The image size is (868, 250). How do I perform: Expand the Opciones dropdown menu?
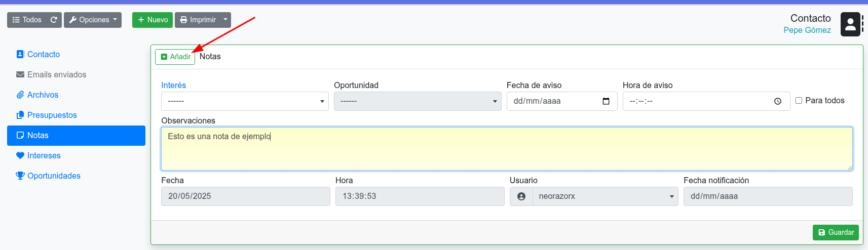(93, 20)
